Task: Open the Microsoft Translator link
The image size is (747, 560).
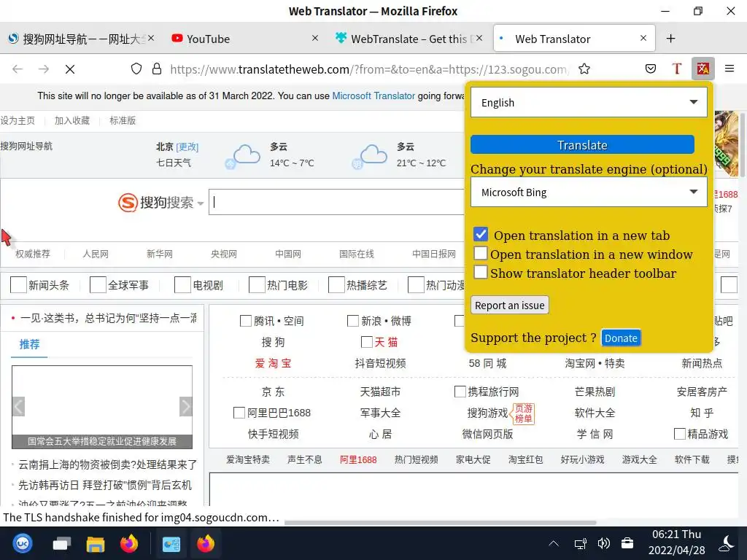Action: (373, 96)
